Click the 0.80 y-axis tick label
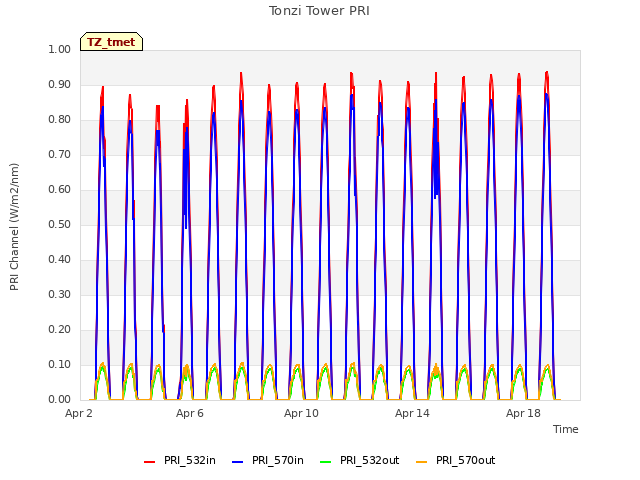The width and height of the screenshot is (640, 480). 60,120
